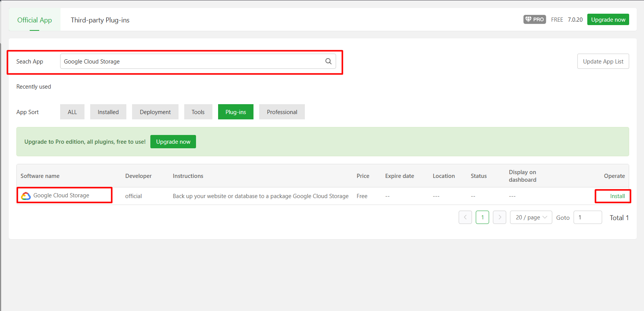Image resolution: width=644 pixels, height=311 pixels.
Task: Click the Status column header
Action: pyautogui.click(x=479, y=176)
